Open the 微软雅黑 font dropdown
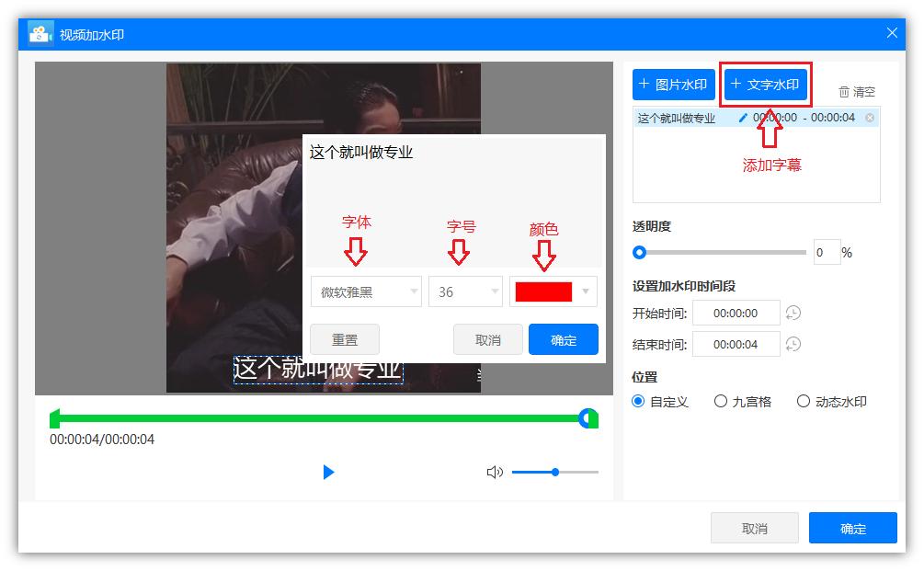The height and width of the screenshot is (571, 924). [x=366, y=291]
